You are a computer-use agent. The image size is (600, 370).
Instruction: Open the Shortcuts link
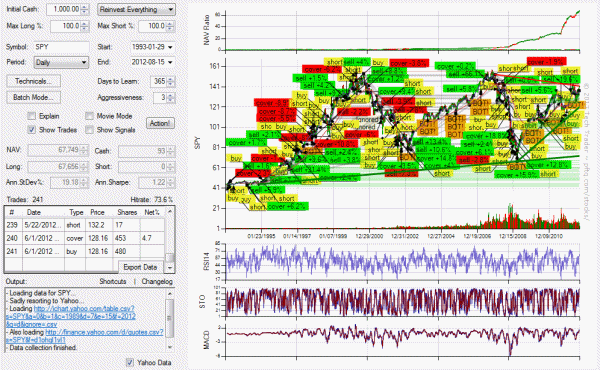tap(112, 281)
